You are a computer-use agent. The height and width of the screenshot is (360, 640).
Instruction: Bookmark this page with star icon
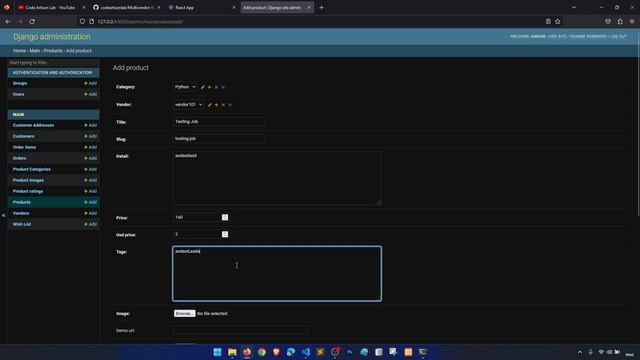(558, 21)
